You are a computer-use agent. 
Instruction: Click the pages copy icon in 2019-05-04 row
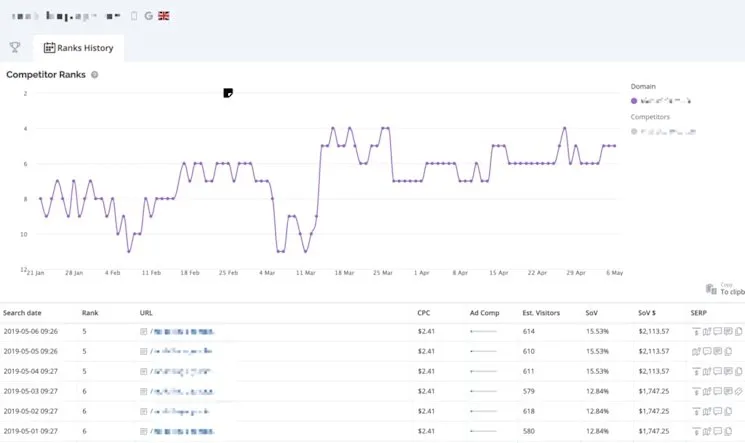click(738, 371)
